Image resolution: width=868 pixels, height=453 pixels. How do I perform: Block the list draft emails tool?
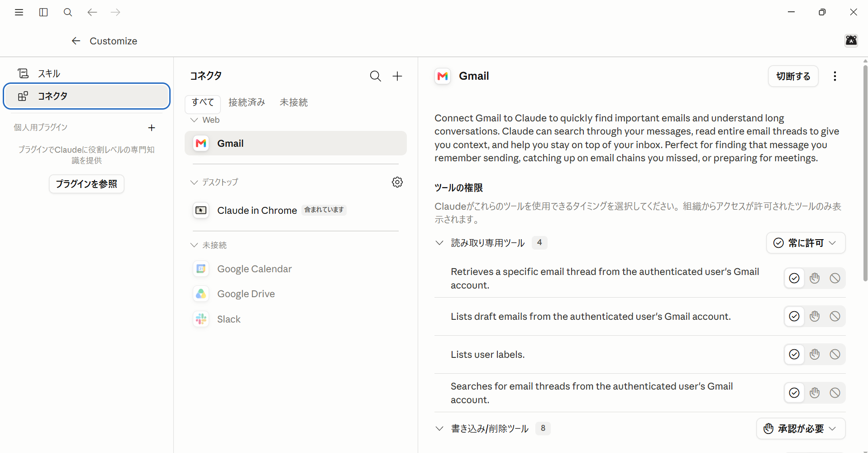click(x=835, y=316)
